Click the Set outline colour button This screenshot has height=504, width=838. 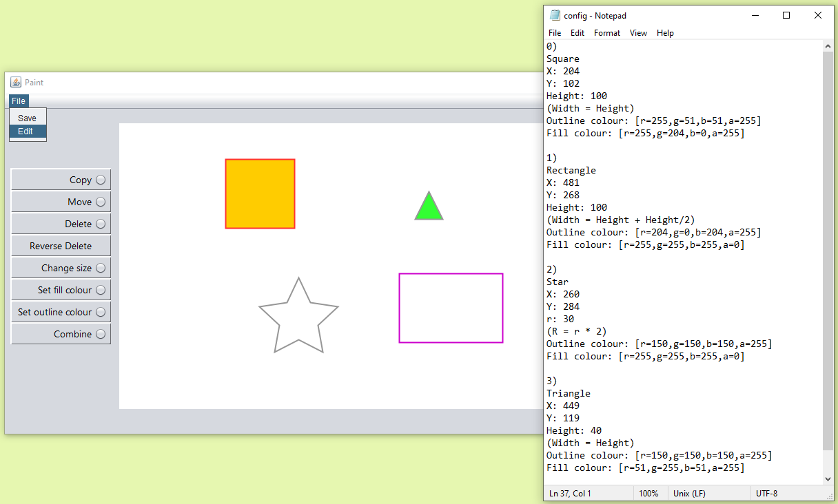coord(61,311)
